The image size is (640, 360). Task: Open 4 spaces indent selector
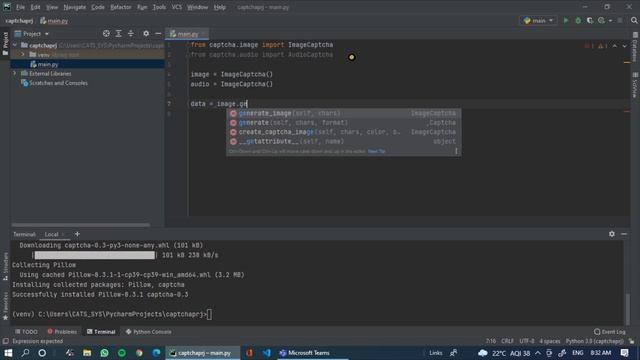(550, 341)
